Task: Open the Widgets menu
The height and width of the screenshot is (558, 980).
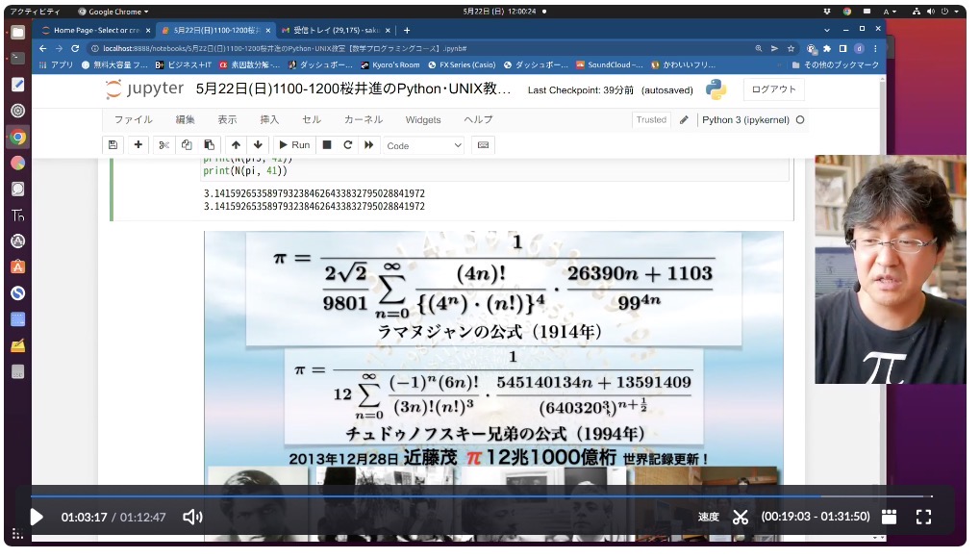Action: [x=423, y=119]
